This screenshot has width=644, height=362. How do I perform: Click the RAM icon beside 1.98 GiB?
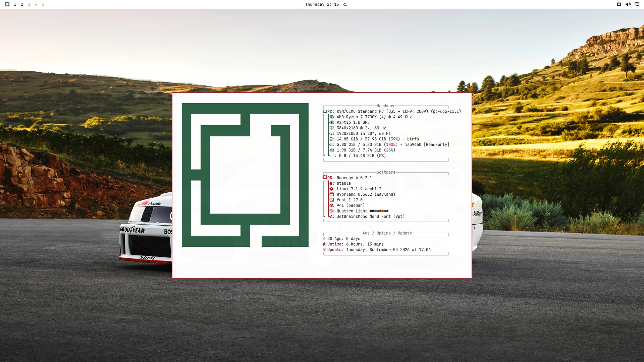(x=331, y=150)
